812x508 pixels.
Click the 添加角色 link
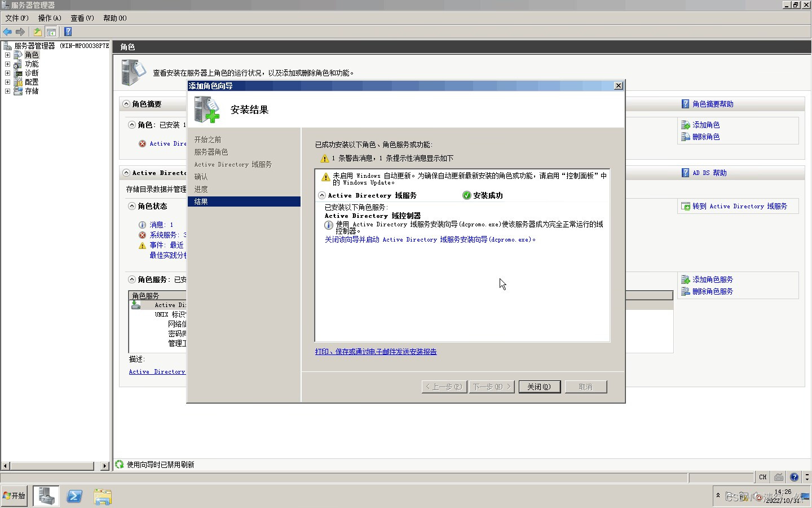(x=706, y=125)
